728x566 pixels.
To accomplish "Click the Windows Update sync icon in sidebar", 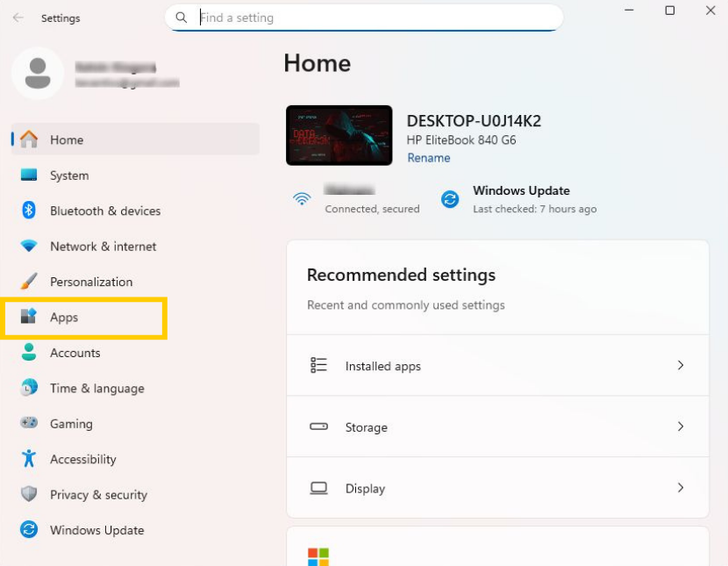I will [x=29, y=529].
